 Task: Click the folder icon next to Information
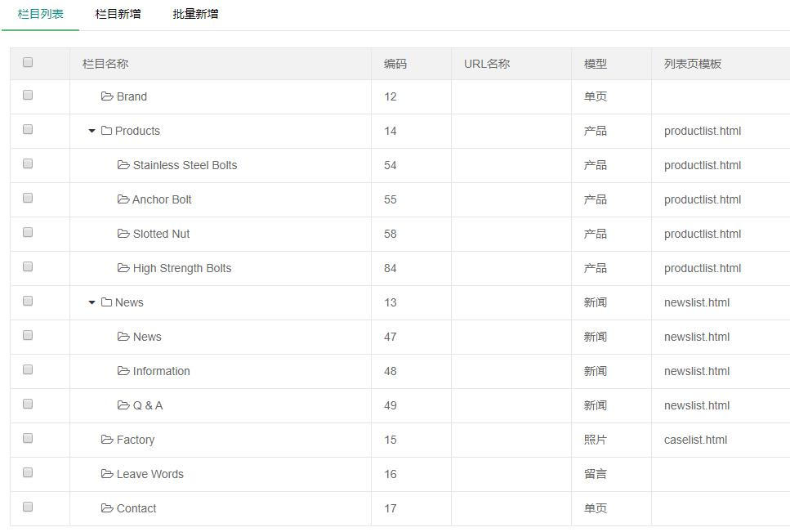[123, 371]
